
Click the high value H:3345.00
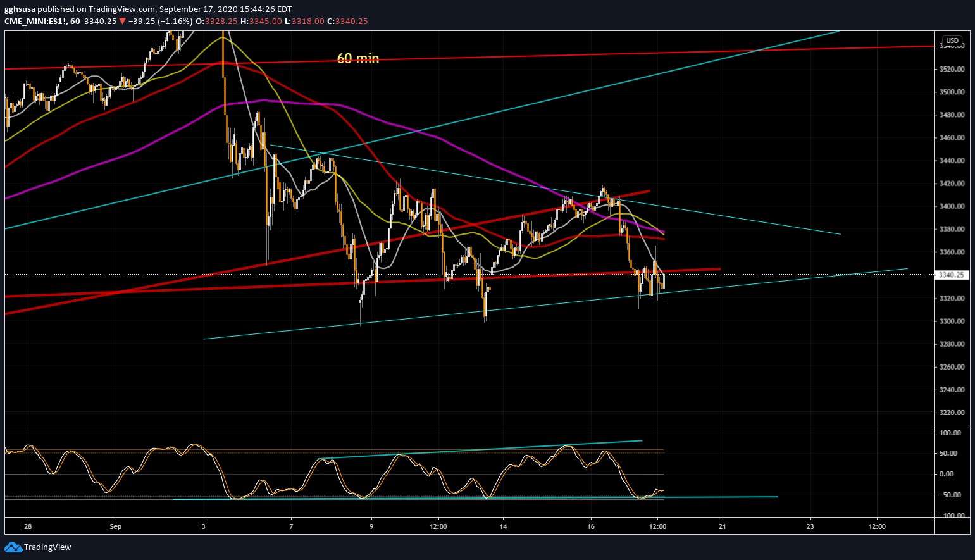pos(261,21)
